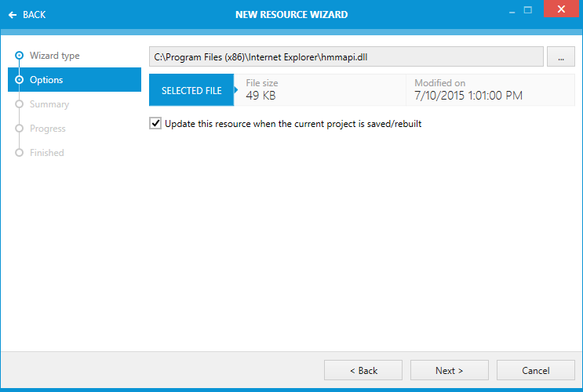Click the Wizard type step circle icon

[x=20, y=56]
